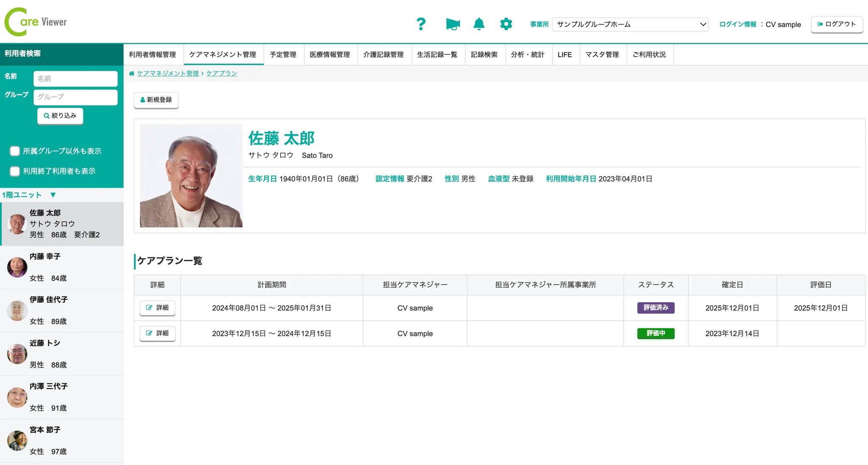Click 内澤 三代子 avatar photo
The image size is (868, 465).
tap(17, 397)
